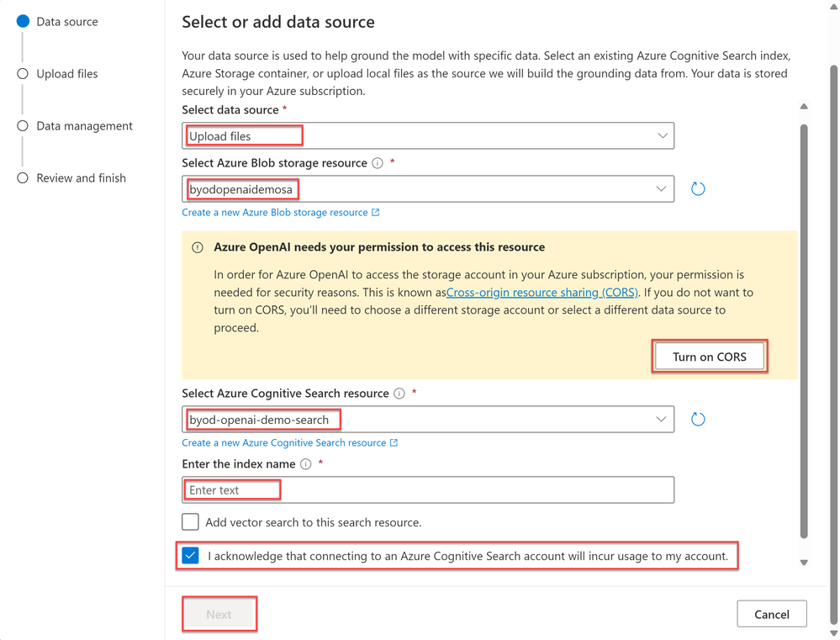
Task: Open Cross-origin resource sharing (CORS) link
Action: pos(542,293)
